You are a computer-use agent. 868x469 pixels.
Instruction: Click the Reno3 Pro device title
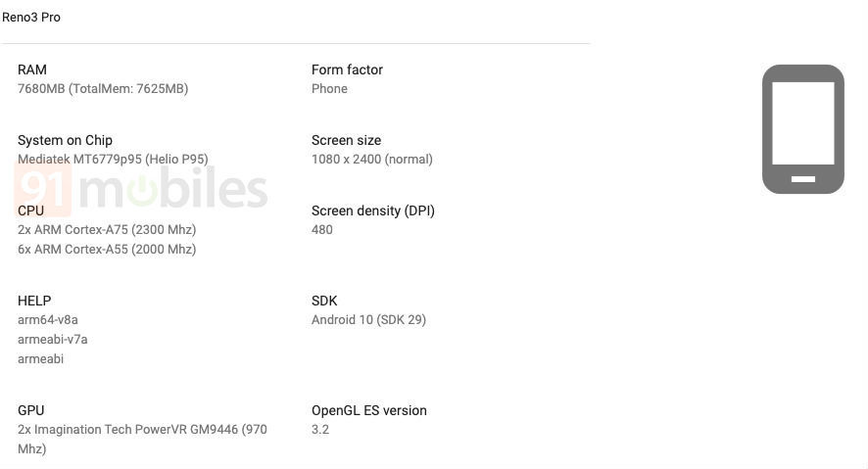[31, 18]
